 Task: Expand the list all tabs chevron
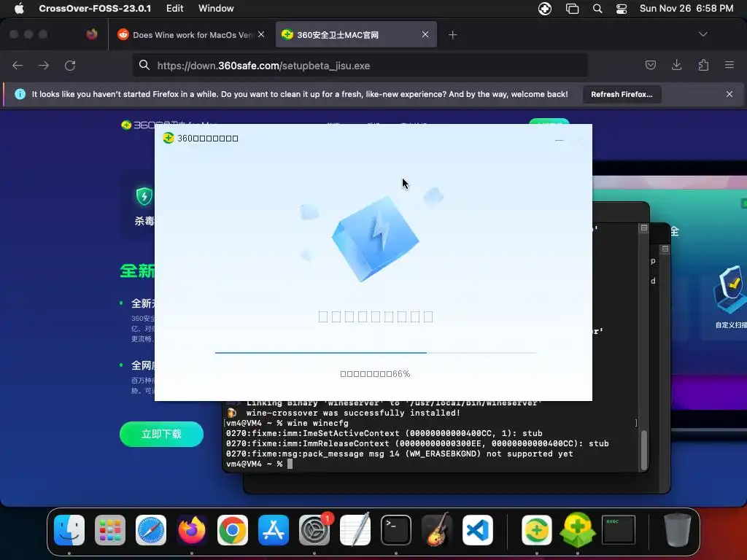(703, 34)
